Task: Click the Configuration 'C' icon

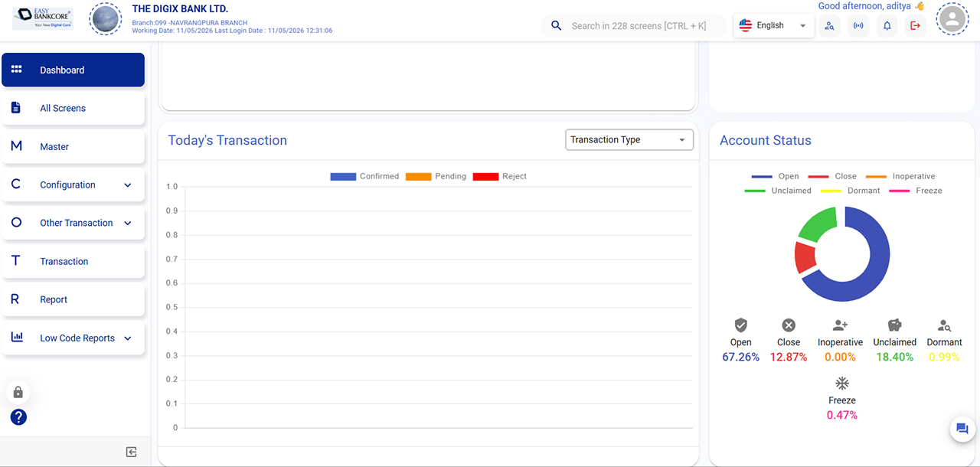Action: pyautogui.click(x=15, y=184)
